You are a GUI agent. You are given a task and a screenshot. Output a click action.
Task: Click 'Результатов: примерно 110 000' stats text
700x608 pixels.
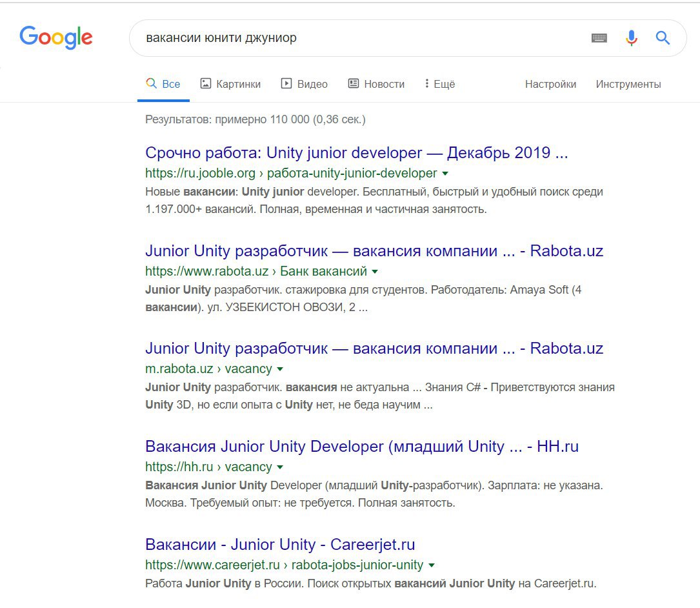255,119
